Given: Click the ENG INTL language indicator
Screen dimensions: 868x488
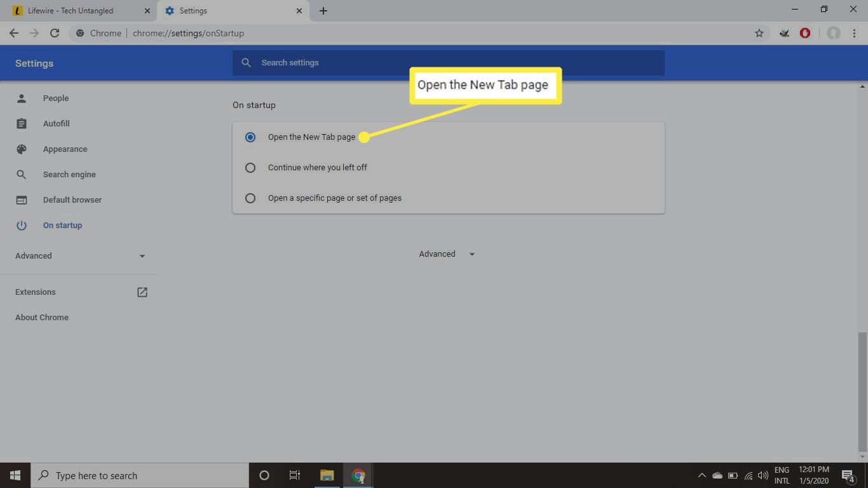Looking at the screenshot, I should point(782,475).
